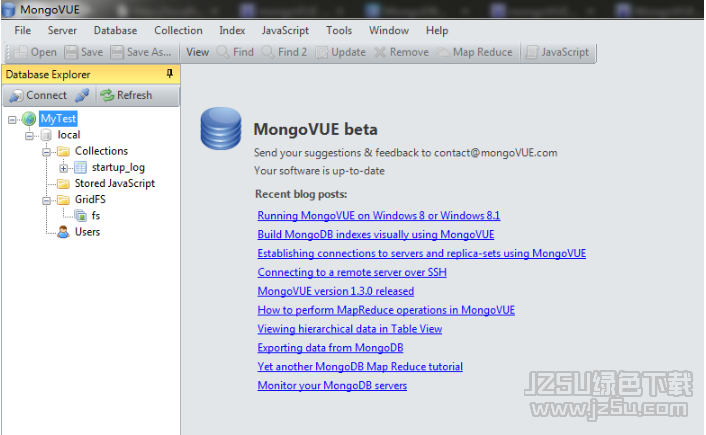Click the Save toolbar button
The image size is (706, 435).
coord(84,52)
